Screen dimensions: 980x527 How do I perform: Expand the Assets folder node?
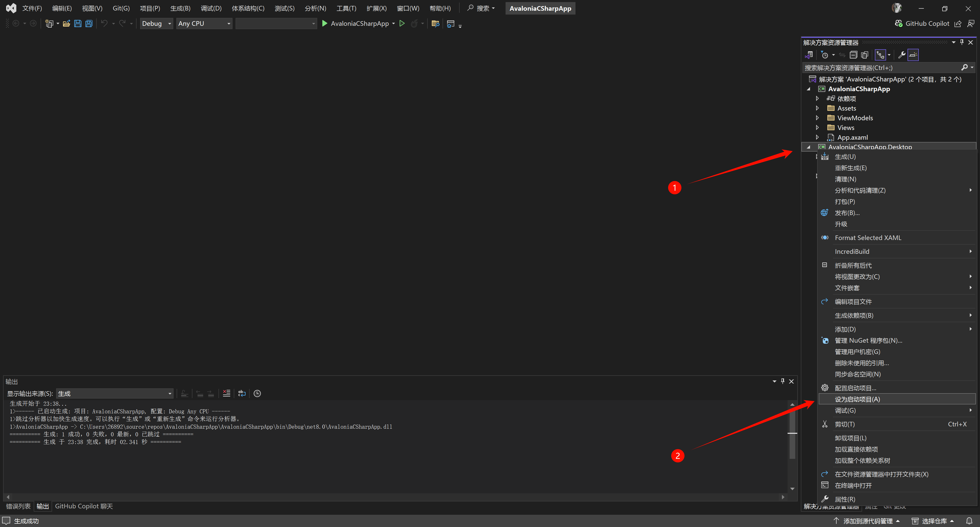coord(817,108)
